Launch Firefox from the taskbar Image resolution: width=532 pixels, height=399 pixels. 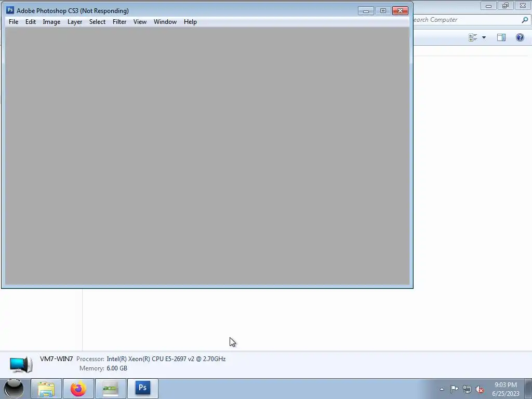point(78,389)
